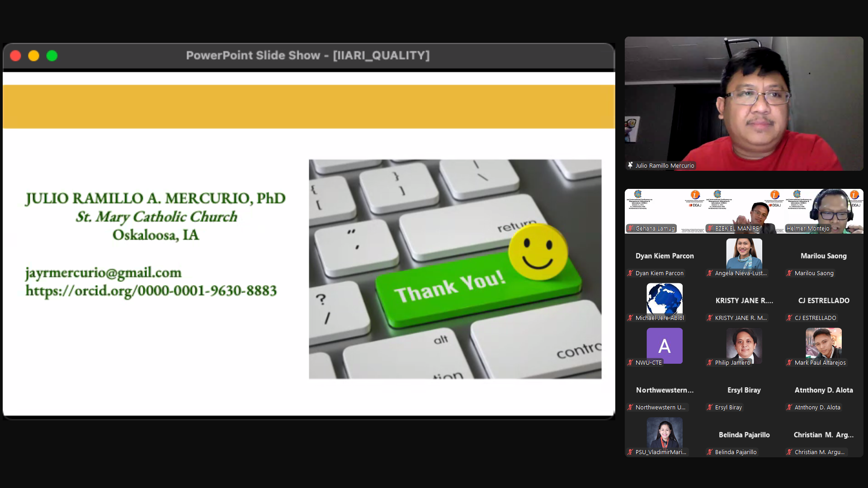Click muted mic icon next to EZEKIEL MANIRE

click(710, 228)
